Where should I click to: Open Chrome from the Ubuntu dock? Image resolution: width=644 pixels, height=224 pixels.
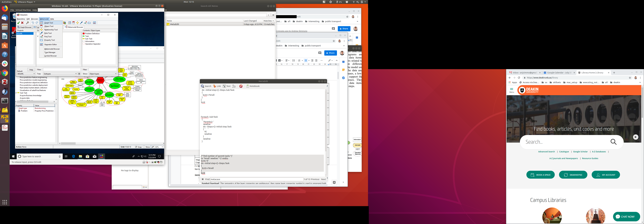tap(5, 73)
